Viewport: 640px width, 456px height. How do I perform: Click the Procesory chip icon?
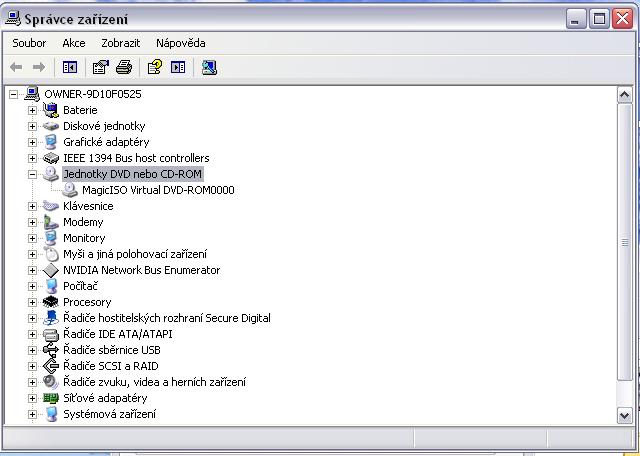[51, 302]
